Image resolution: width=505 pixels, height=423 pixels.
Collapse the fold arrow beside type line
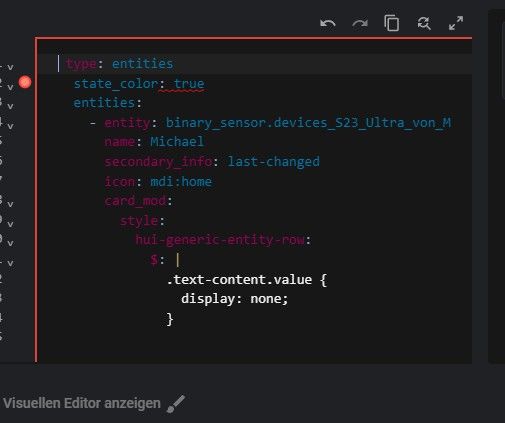10,67
